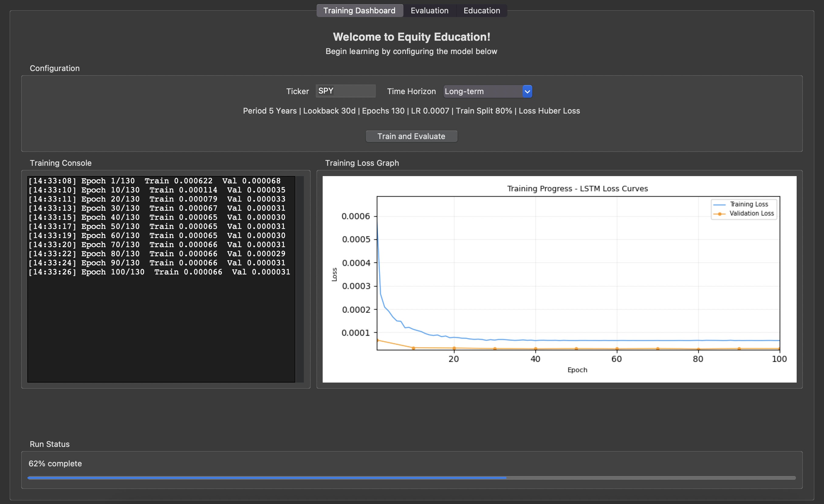The height and width of the screenshot is (504, 824).
Task: Toggle Validation Loss in the graph legend
Action: [x=750, y=213]
